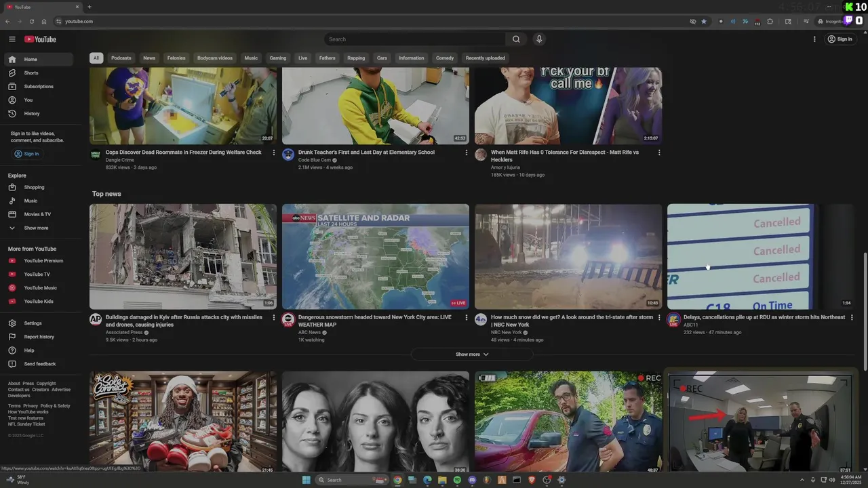Open the You section in sidebar
The image size is (868, 488).
click(39, 100)
